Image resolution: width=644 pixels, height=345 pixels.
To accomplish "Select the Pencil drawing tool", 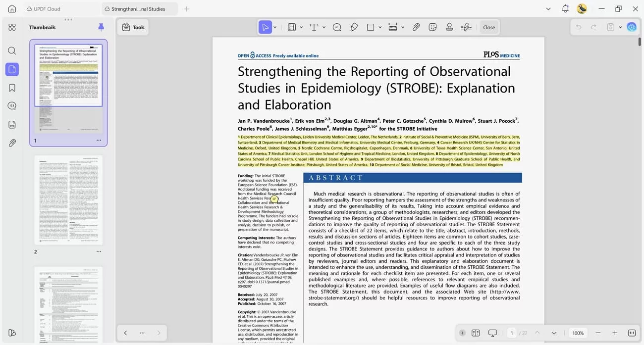I will 353,27.
